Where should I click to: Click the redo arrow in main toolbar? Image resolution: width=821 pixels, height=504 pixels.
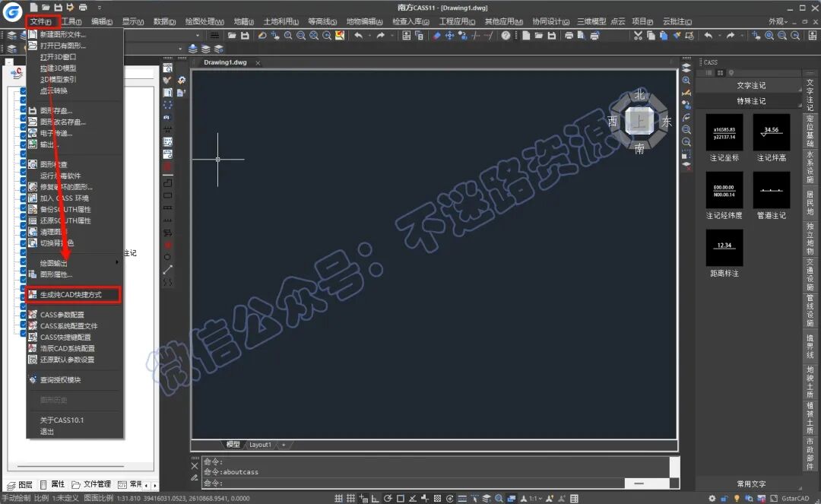pyautogui.click(x=381, y=36)
